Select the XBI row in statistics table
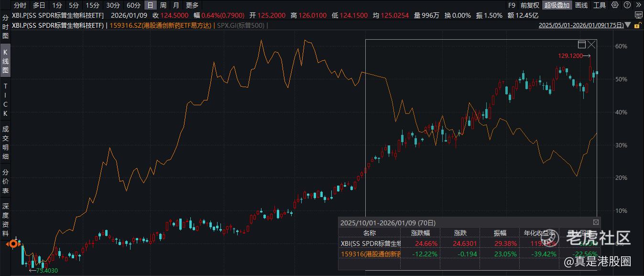This screenshot has height=276, width=644. (469, 243)
